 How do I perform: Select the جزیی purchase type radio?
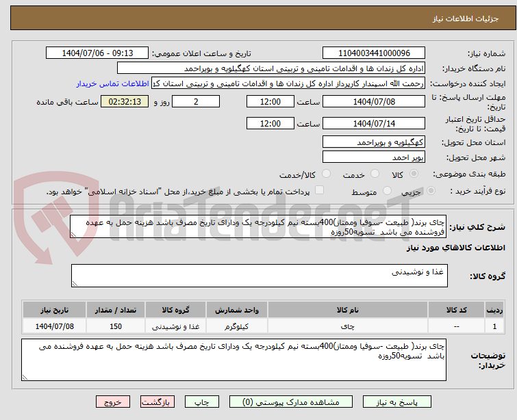click(431, 191)
